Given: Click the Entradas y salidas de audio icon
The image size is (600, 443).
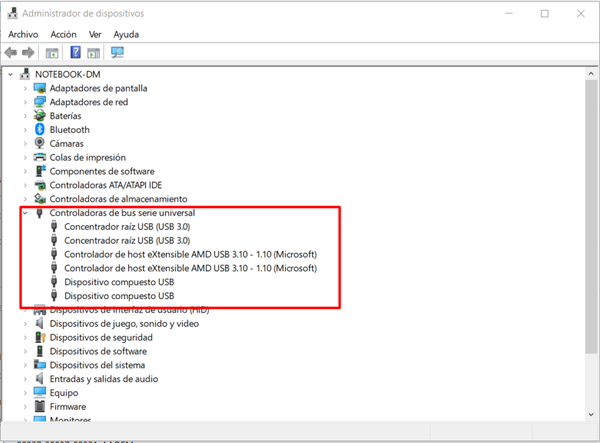Looking at the screenshot, I should coord(39,379).
